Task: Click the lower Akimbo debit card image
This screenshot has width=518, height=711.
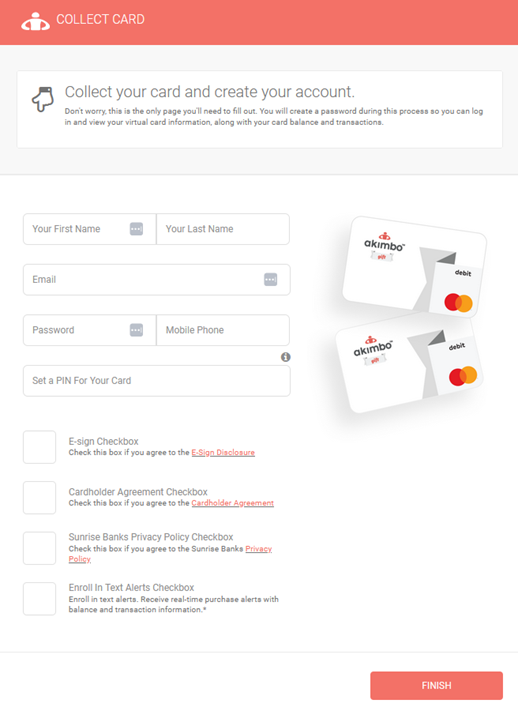Action: pyautogui.click(x=409, y=364)
